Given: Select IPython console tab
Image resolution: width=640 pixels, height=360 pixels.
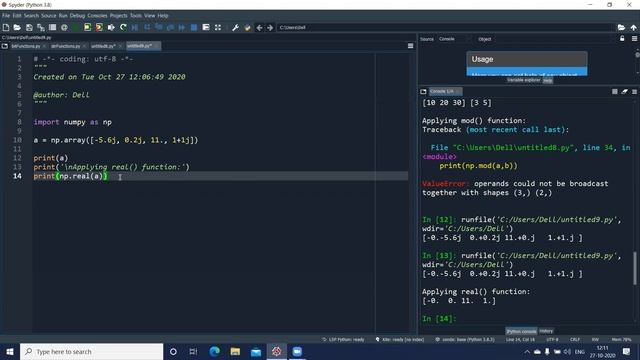Looking at the screenshot, I should tap(521, 331).
